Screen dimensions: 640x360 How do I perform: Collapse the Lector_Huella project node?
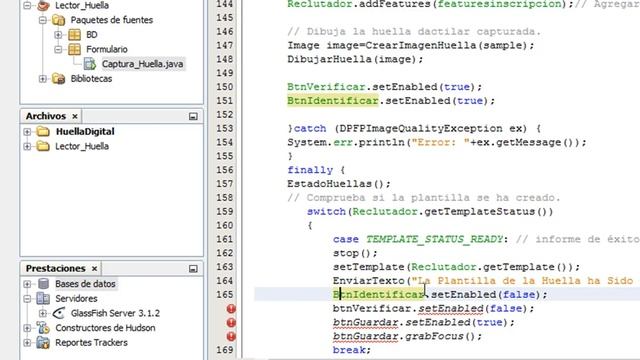coord(27,5)
